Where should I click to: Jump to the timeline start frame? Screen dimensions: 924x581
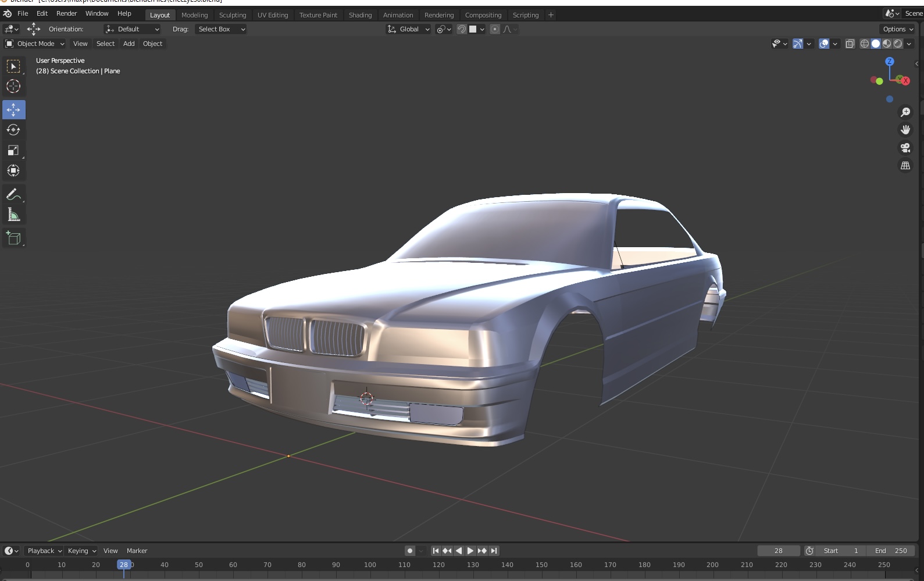point(436,551)
